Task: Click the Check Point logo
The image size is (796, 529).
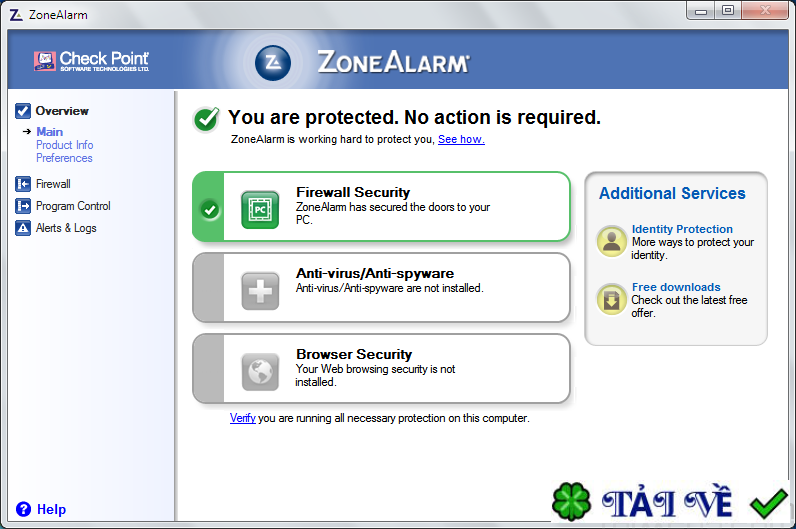Action: (x=91, y=62)
